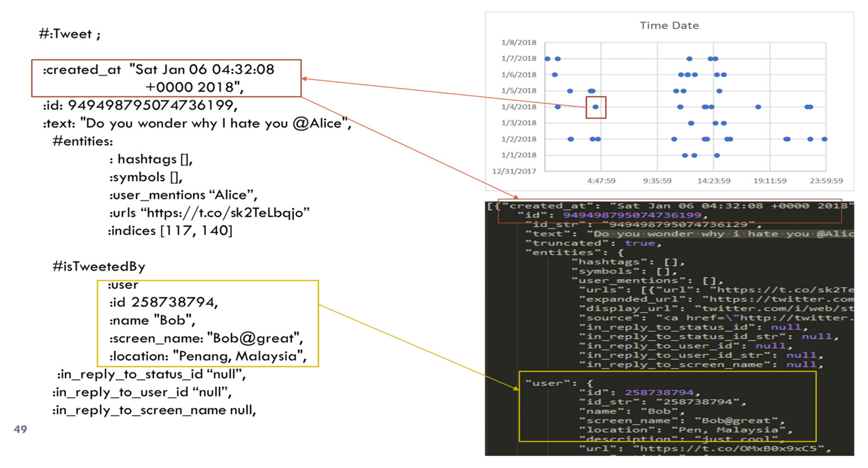Click the #:Tweet heading text
This screenshot has width=868, height=468.
click(69, 34)
